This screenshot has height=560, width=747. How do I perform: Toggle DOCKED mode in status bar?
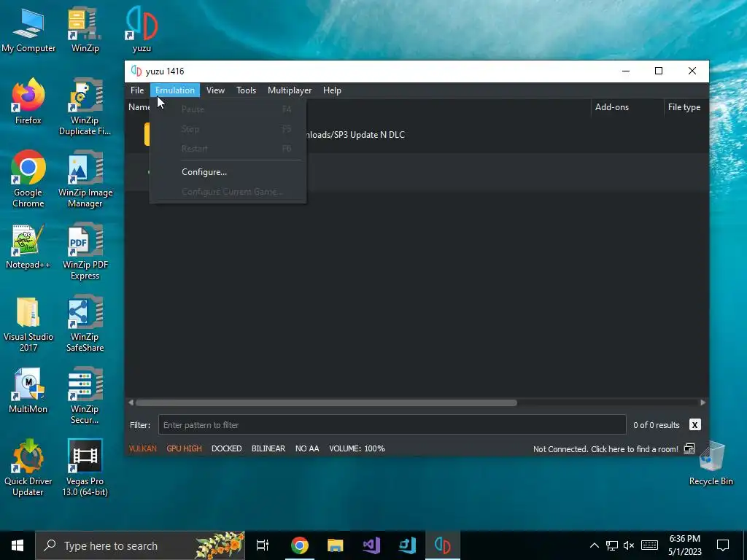tap(226, 448)
